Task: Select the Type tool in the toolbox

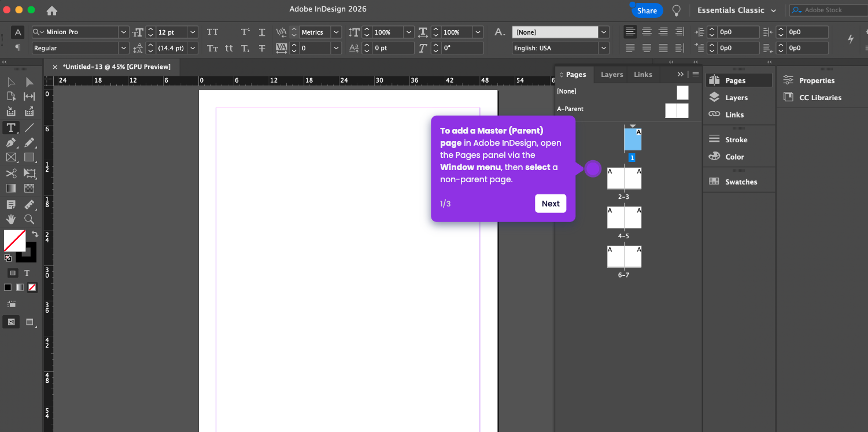Action: coord(11,127)
